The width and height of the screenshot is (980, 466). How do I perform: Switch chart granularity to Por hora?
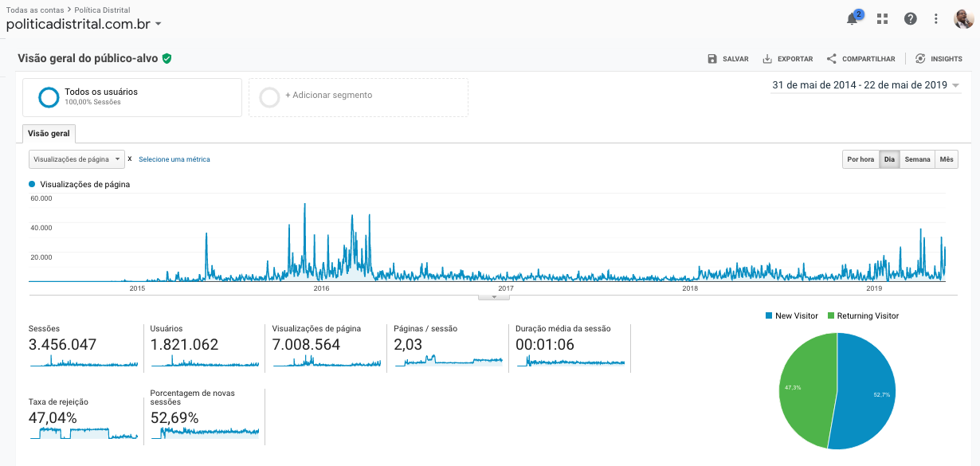point(860,159)
